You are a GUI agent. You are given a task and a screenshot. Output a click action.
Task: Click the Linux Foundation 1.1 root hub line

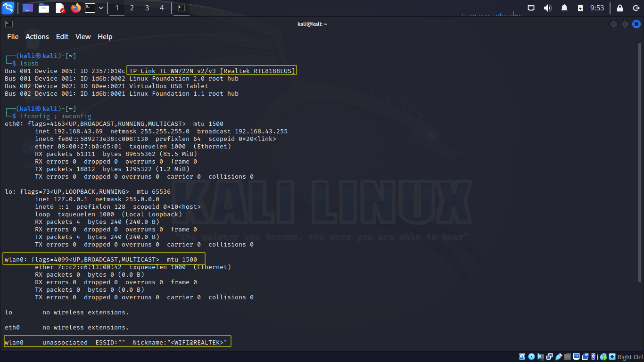pyautogui.click(x=122, y=93)
